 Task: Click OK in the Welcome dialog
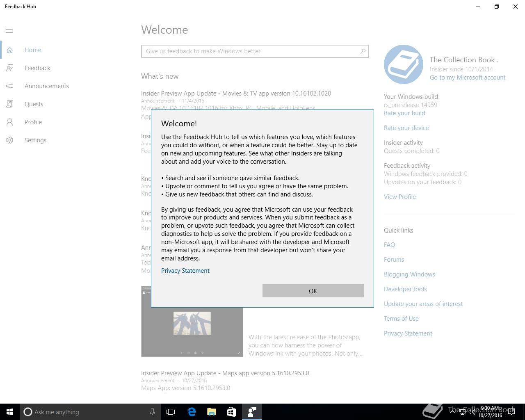click(313, 291)
